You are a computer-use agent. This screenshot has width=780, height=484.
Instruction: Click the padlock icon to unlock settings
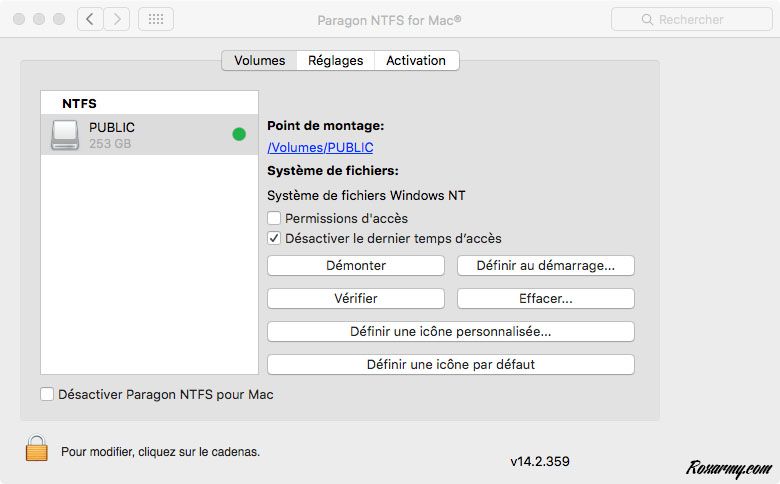[37, 449]
